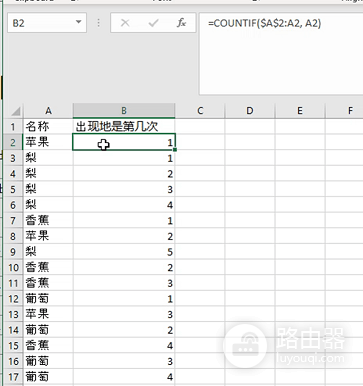
Task: Select row 12 header
Action: tap(13, 299)
